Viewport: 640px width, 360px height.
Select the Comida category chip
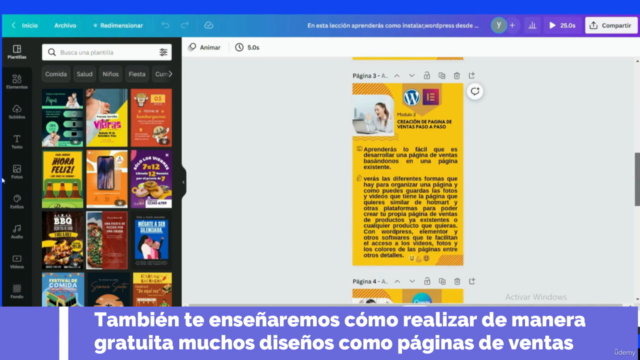click(x=56, y=74)
